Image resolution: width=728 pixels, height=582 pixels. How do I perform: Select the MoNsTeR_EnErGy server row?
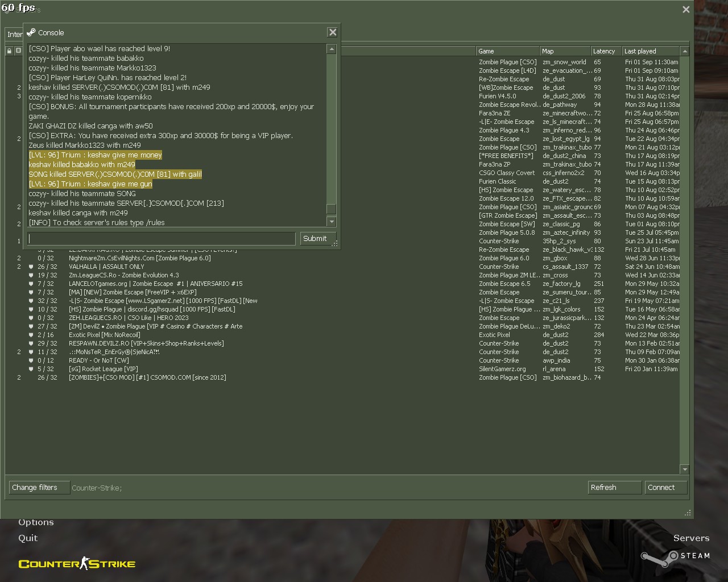(342, 352)
